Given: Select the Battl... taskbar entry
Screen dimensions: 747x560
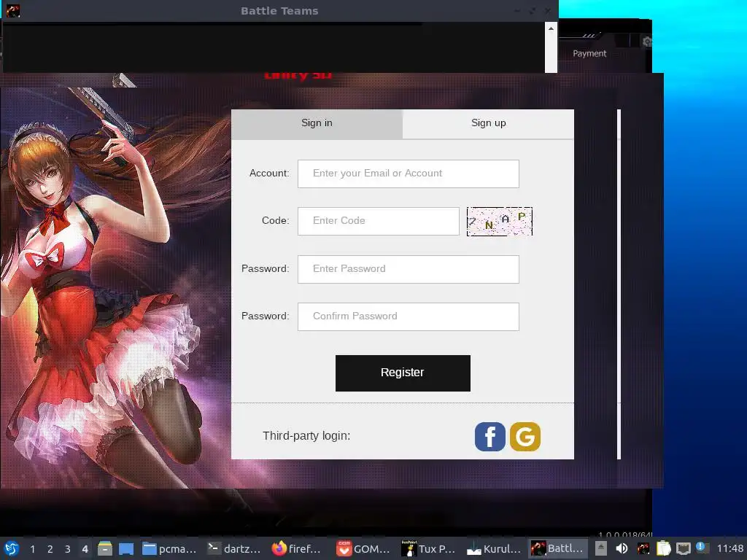Looking at the screenshot, I should [557, 548].
